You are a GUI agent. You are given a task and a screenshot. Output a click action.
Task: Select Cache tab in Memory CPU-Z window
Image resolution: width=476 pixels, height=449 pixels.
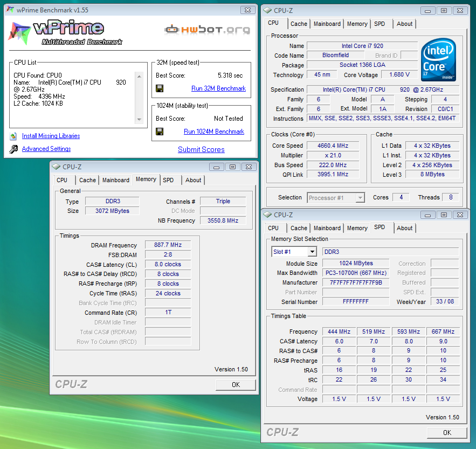87,180
